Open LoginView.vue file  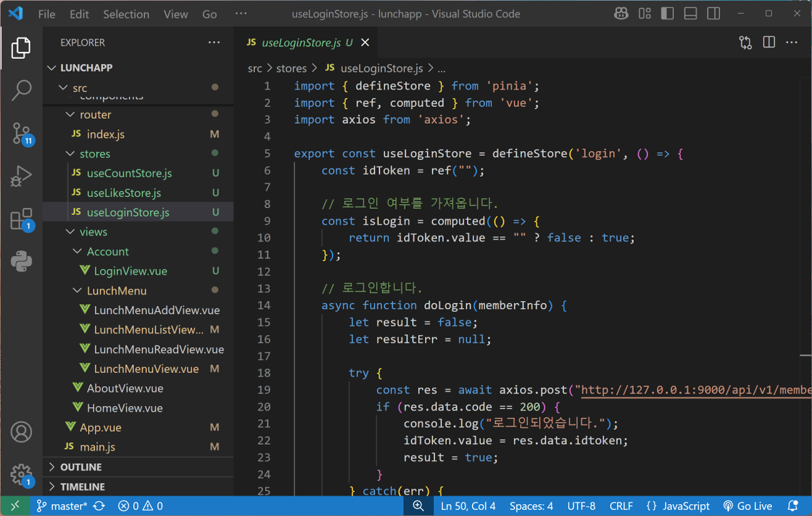[x=138, y=271]
